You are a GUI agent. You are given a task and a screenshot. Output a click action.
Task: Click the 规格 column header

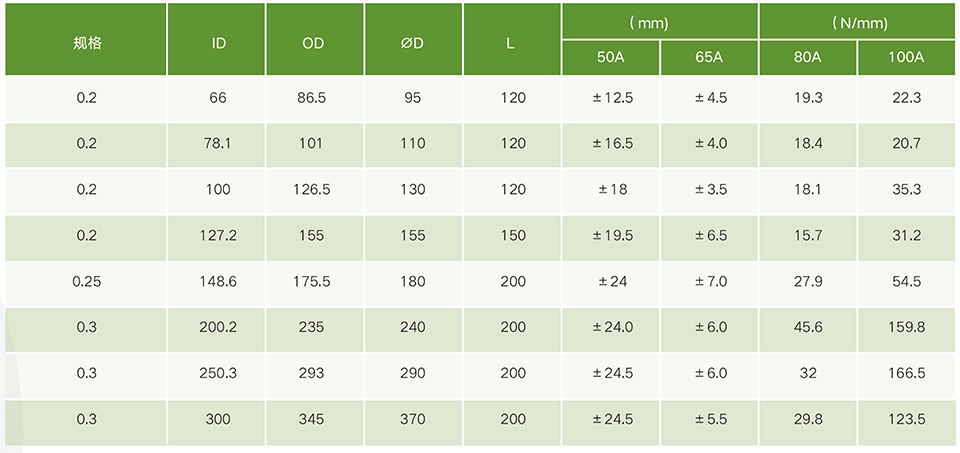click(87, 43)
